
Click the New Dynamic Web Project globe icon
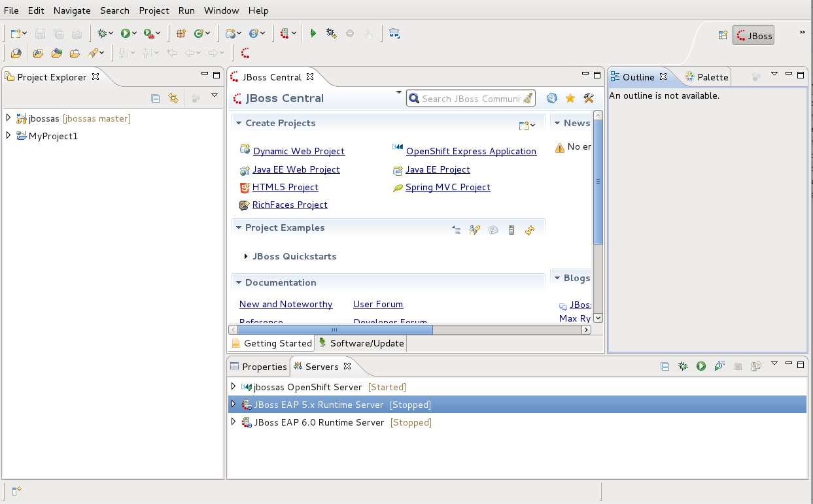coord(230,33)
